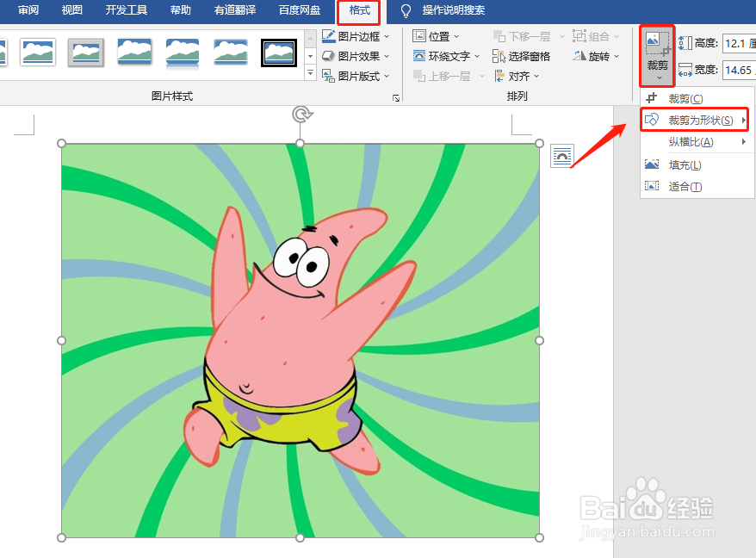Click the rotate objects icon
The width and height of the screenshot is (756, 558).
[579, 56]
